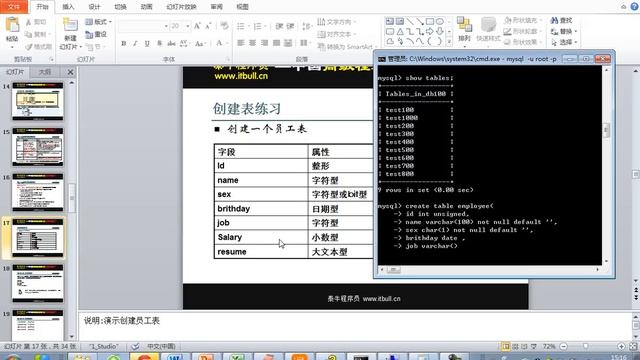Select the Oval shape in gallery
Image resolution: width=640 pixels, height=360 pixels.
[x=440, y=21]
